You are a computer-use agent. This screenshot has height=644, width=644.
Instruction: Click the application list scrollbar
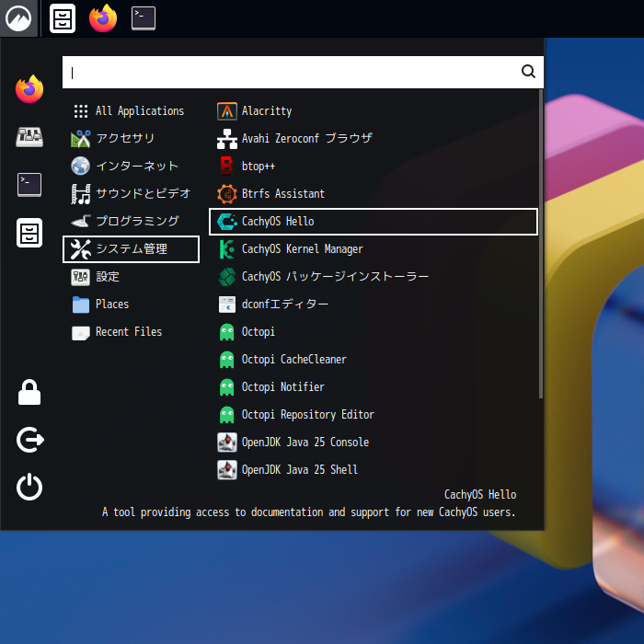coord(541,245)
